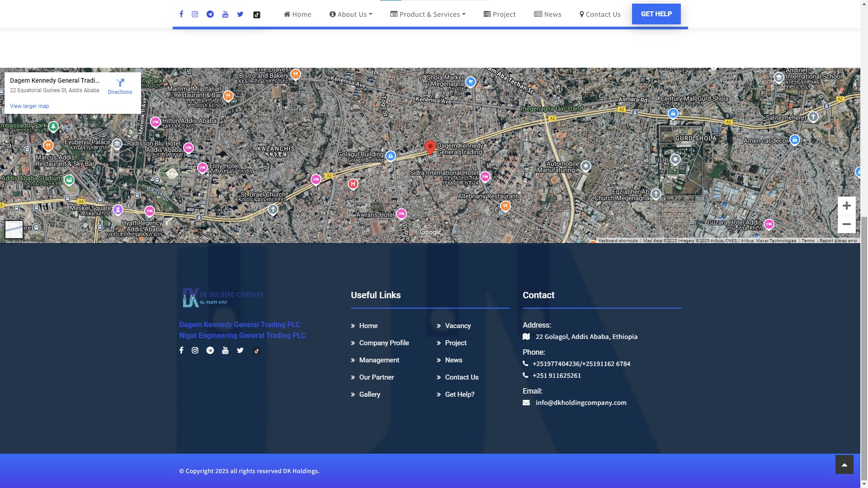This screenshot has width=868, height=488.
Task: Expand the About Us dropdown menu
Action: [x=351, y=14]
